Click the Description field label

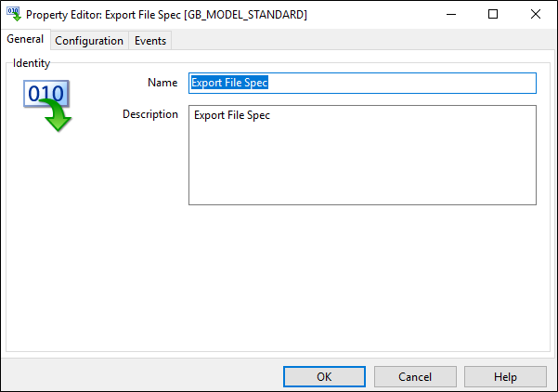pyautogui.click(x=150, y=114)
